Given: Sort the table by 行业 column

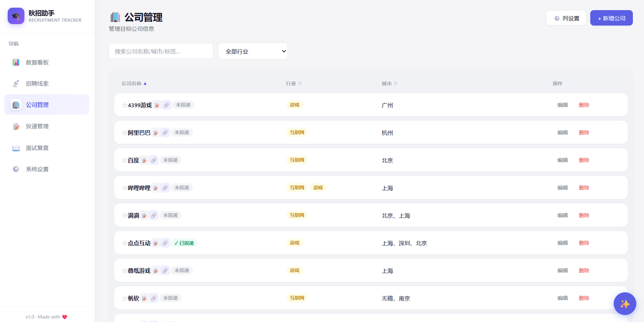Looking at the screenshot, I should point(294,83).
